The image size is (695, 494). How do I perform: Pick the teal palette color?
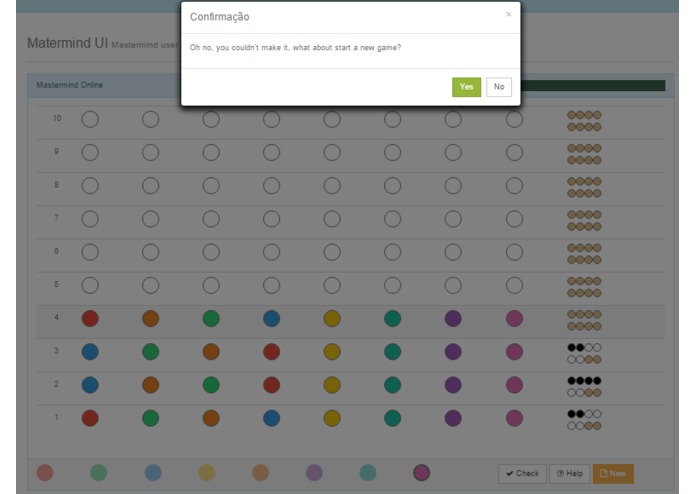[368, 473]
